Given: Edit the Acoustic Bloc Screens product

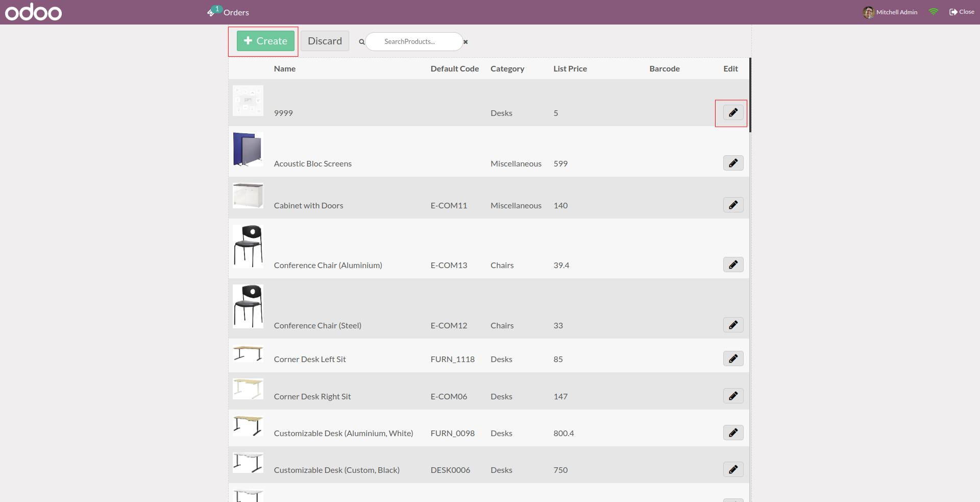Looking at the screenshot, I should [x=733, y=163].
